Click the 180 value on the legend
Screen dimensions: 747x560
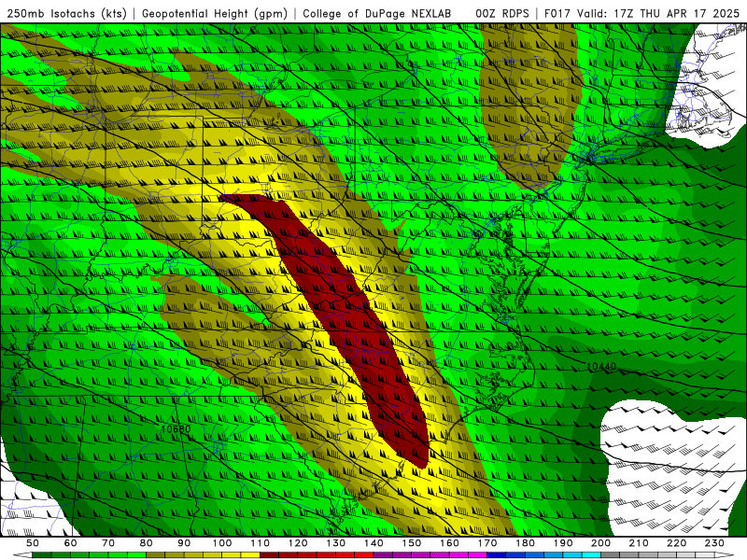click(x=525, y=543)
